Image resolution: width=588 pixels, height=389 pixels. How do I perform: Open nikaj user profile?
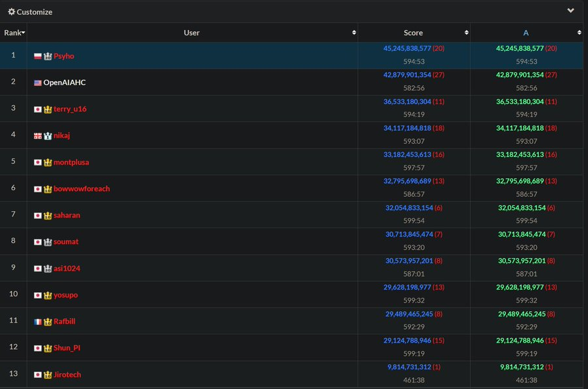[62, 135]
